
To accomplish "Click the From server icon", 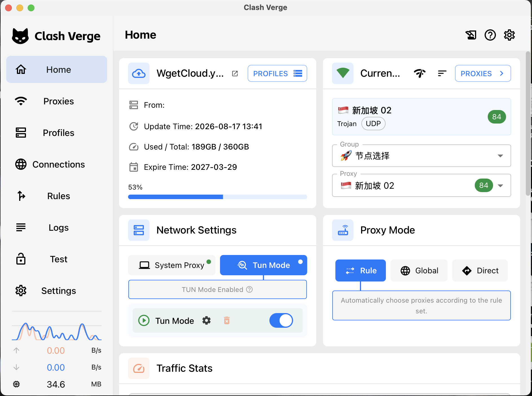I will [x=134, y=105].
